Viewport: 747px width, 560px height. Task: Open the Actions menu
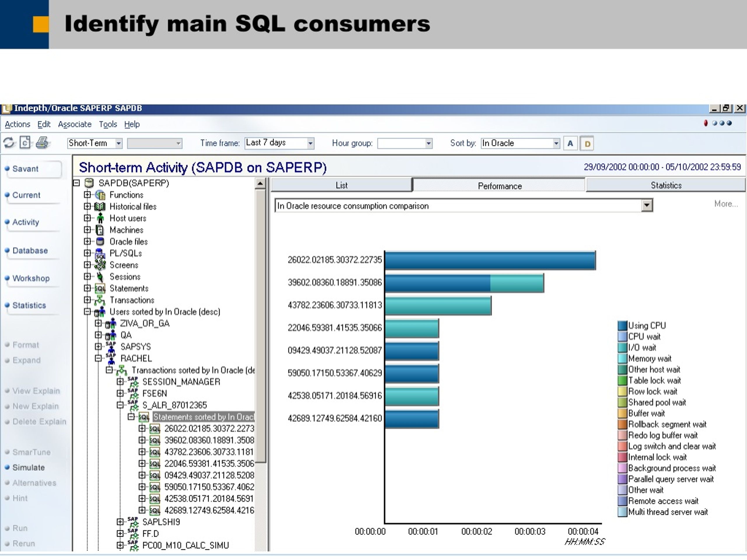point(18,124)
